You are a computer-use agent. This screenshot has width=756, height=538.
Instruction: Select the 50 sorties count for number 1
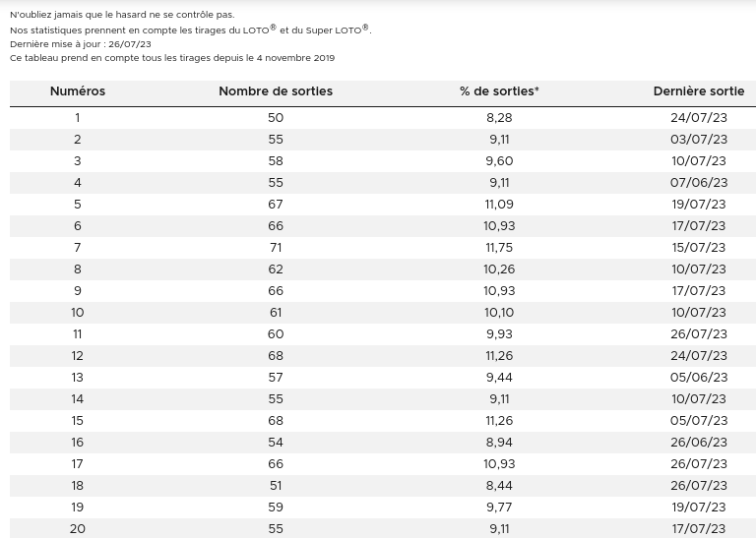[276, 118]
